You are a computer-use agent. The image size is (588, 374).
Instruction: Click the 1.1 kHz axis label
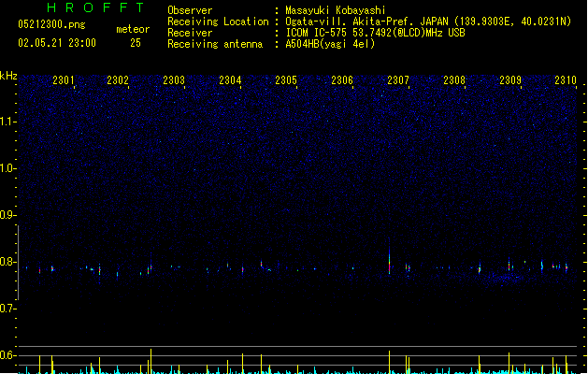(7, 122)
